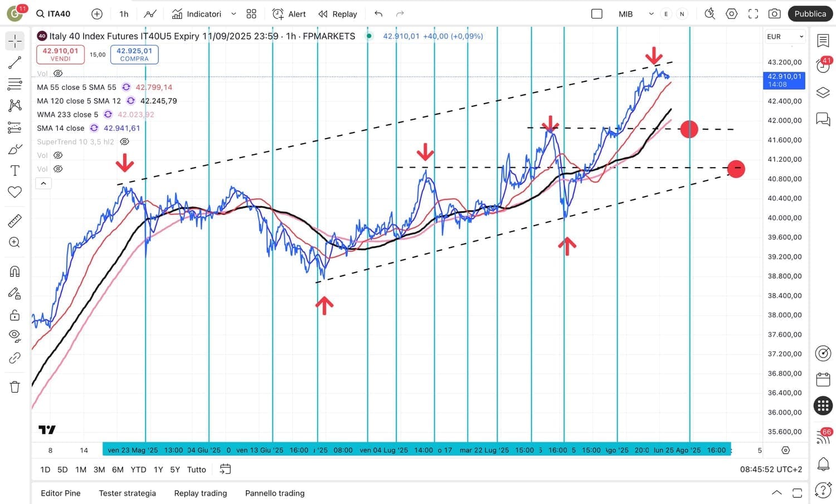Click the Pubblica button
Image resolution: width=836 pixels, height=504 pixels.
pos(810,14)
